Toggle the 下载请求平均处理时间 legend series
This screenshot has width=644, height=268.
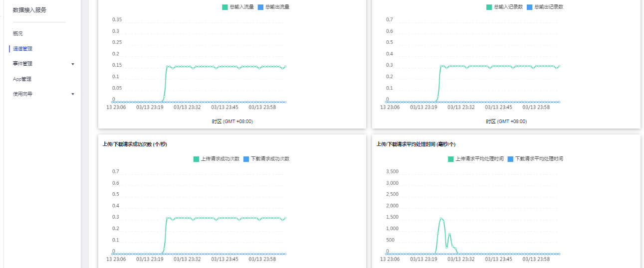pyautogui.click(x=535, y=159)
